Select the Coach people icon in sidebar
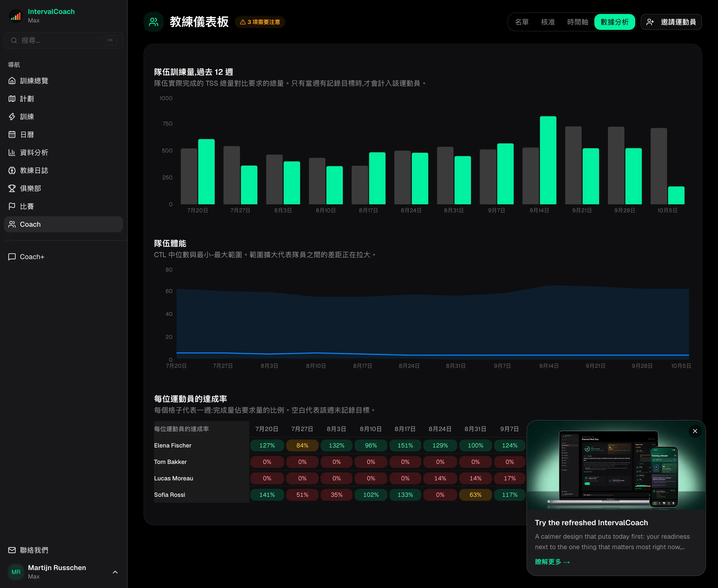The height and width of the screenshot is (588, 718). [12, 224]
